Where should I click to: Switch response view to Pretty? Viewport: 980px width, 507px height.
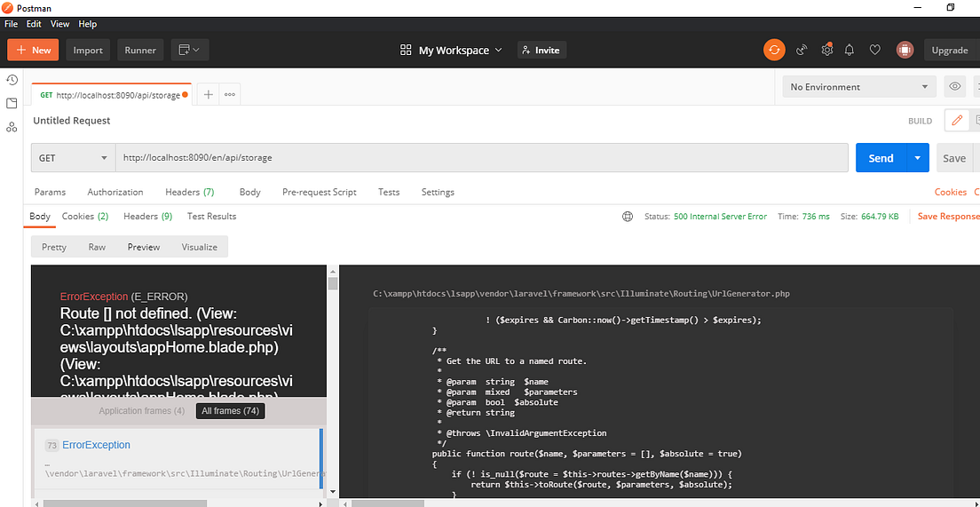(x=54, y=247)
